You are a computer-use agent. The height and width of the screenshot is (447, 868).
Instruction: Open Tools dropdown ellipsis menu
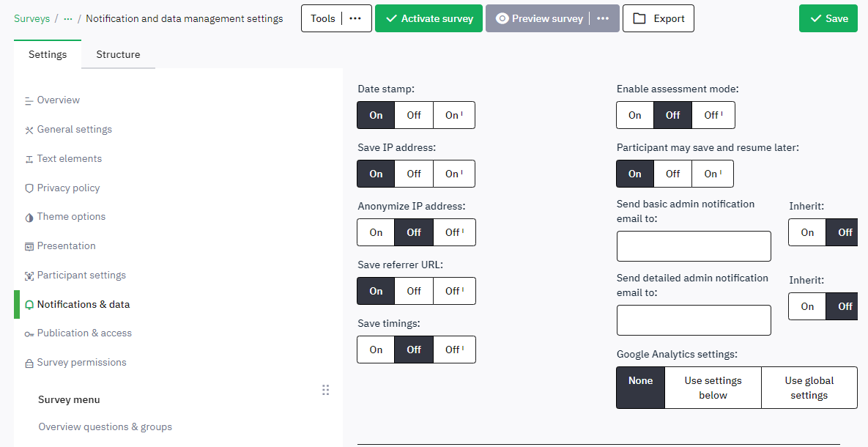tap(355, 18)
